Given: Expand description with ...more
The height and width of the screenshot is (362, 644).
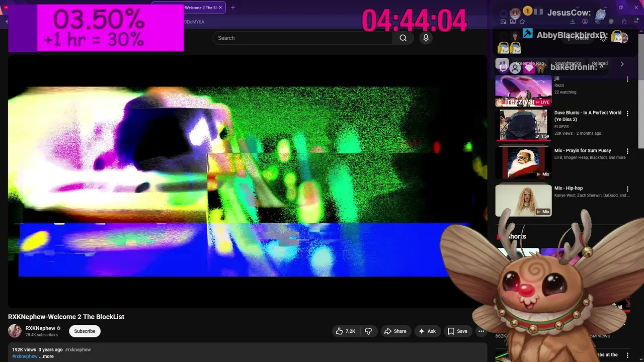Looking at the screenshot, I should 46,356.
